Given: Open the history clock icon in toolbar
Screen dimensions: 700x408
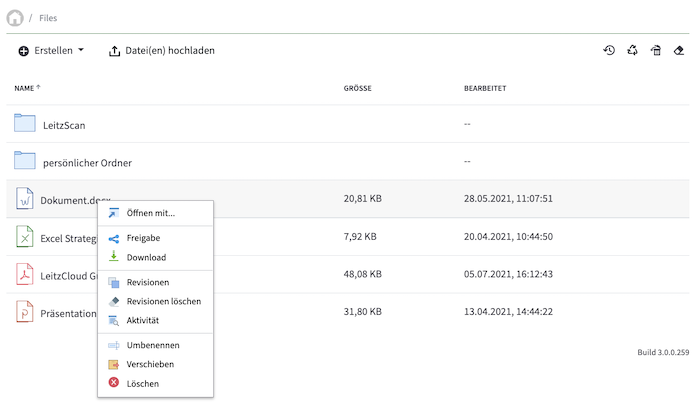Looking at the screenshot, I should 609,50.
